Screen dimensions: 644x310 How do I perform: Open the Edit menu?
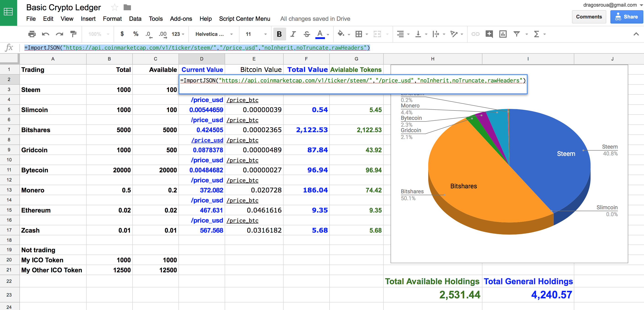[x=48, y=19]
